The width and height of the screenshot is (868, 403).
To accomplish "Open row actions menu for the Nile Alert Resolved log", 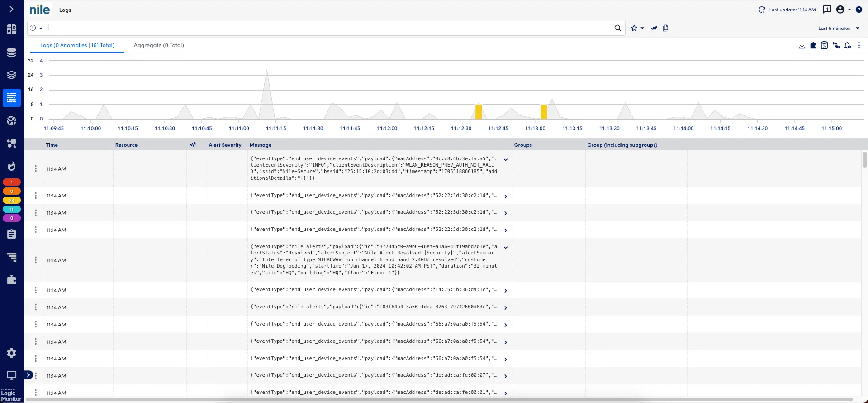I will (36, 260).
